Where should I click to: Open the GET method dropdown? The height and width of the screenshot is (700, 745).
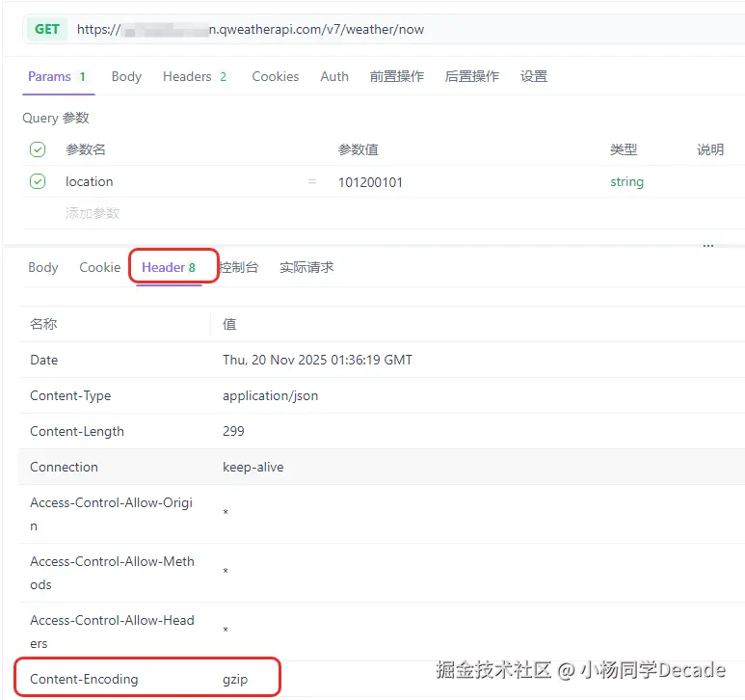46,30
